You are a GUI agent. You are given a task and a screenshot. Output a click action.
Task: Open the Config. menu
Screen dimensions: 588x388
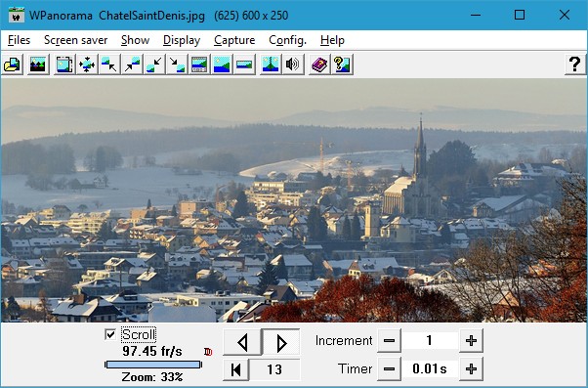tap(287, 40)
